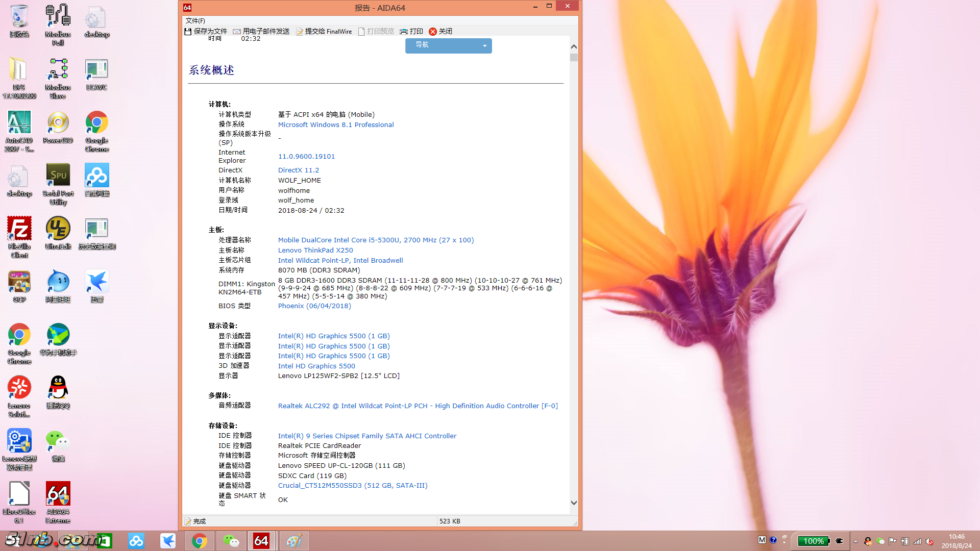Screen dimensions: 980x551
Task: Click the WeChat icon in the taskbar
Action: pos(231,541)
